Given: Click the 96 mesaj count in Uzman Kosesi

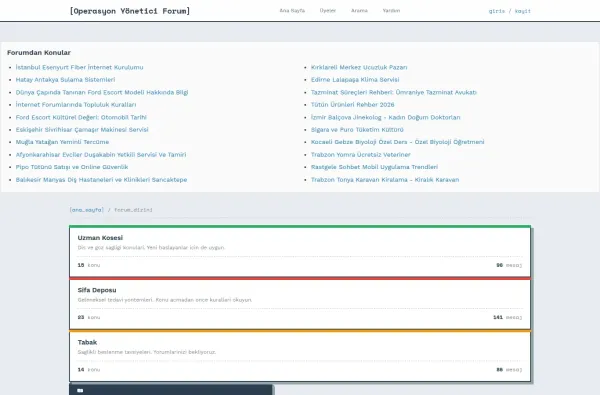Looking at the screenshot, I should pyautogui.click(x=509, y=265).
